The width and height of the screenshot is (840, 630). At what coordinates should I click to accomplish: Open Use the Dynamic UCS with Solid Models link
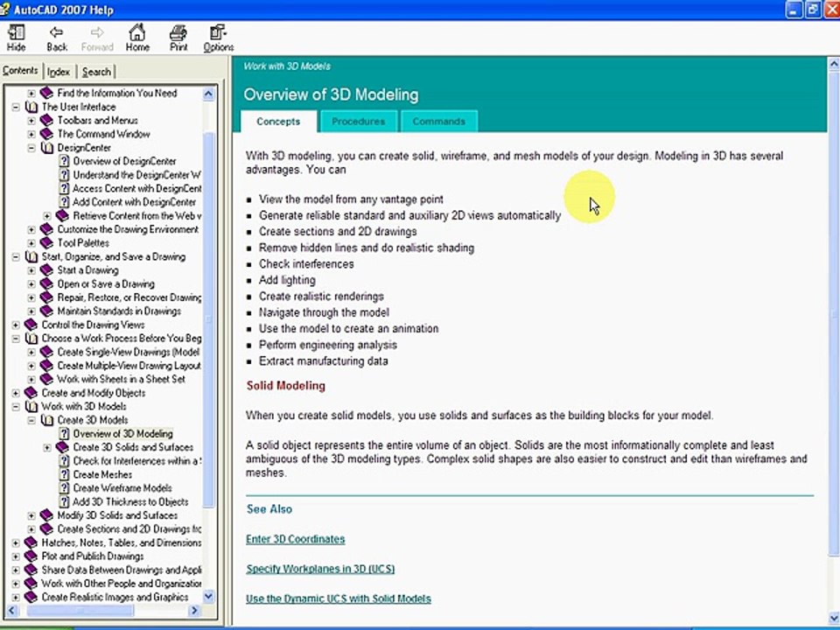338,598
